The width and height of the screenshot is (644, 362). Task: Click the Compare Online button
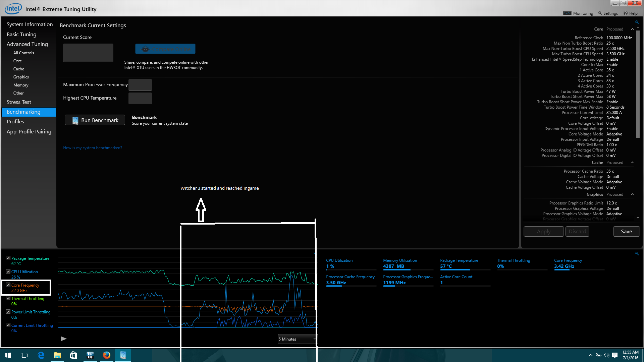tap(165, 49)
